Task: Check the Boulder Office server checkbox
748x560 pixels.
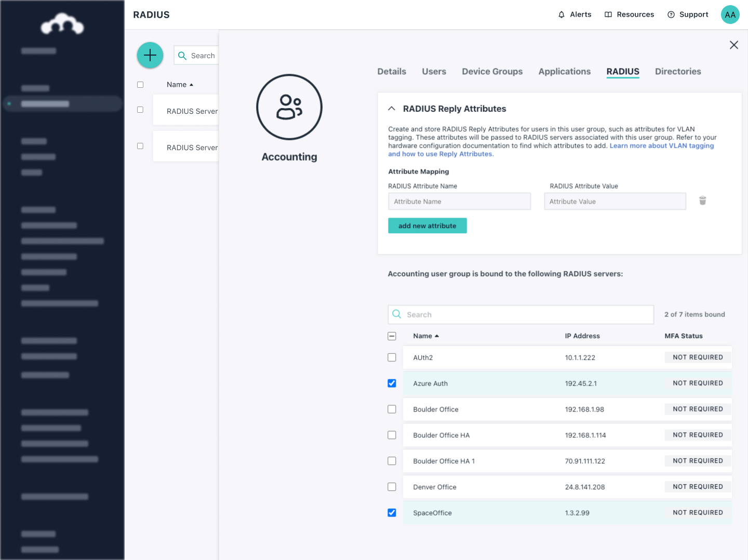Action: pos(392,409)
